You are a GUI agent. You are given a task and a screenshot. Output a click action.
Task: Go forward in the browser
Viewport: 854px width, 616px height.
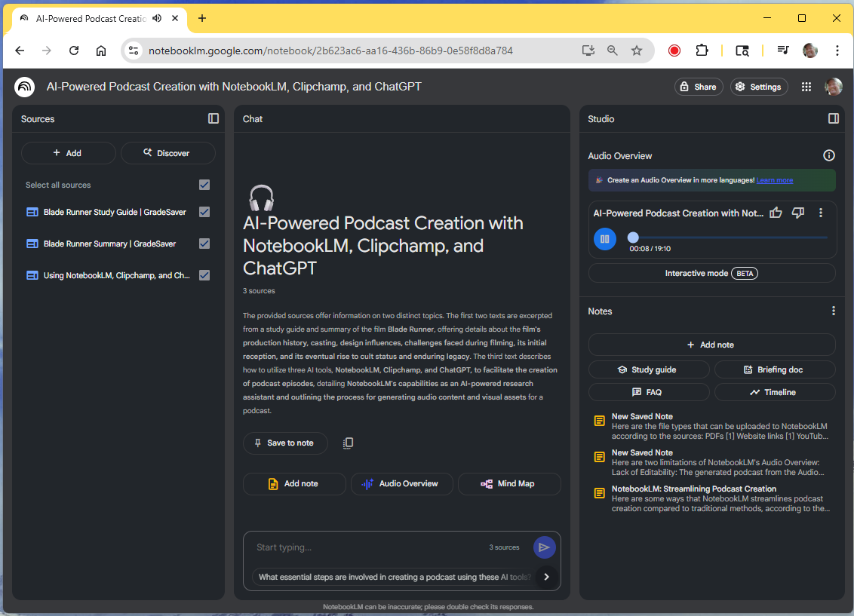pos(47,51)
